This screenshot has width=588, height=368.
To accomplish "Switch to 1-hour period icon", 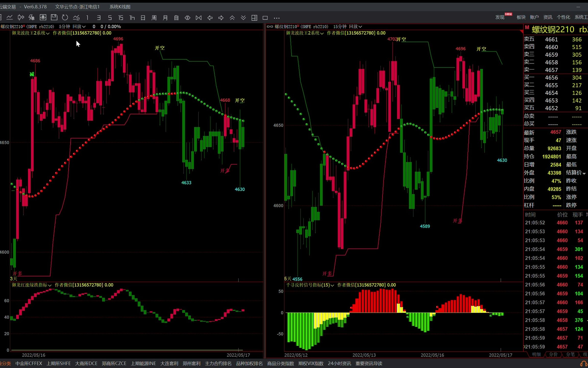I will (x=132, y=18).
